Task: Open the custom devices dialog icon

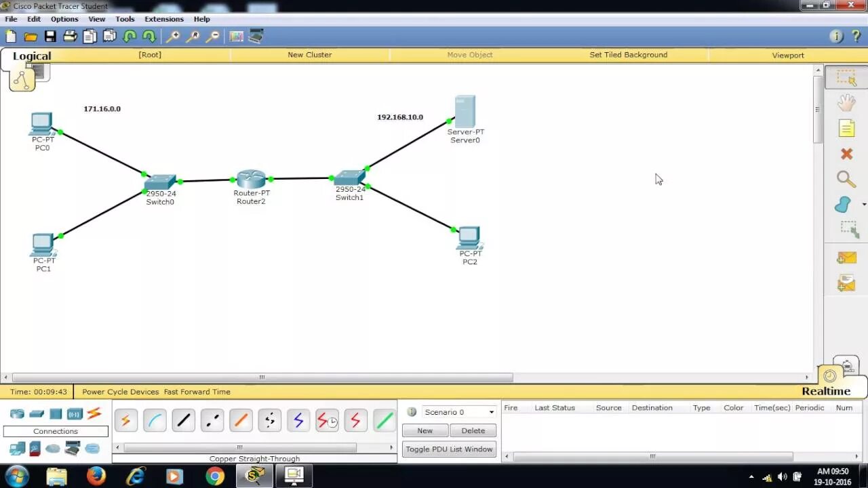Action: [x=256, y=37]
